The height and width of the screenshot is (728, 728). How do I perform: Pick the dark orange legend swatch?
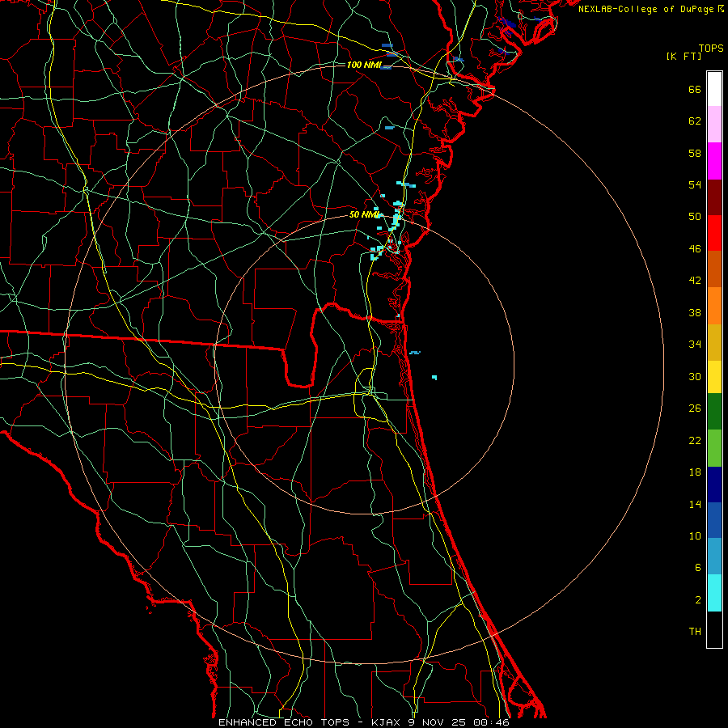coord(714,269)
